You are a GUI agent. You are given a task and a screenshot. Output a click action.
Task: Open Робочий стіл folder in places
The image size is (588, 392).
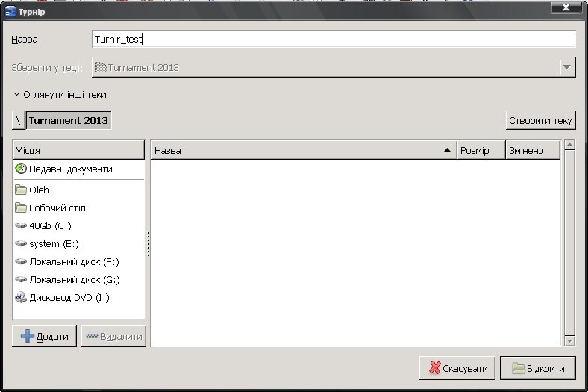(57, 208)
